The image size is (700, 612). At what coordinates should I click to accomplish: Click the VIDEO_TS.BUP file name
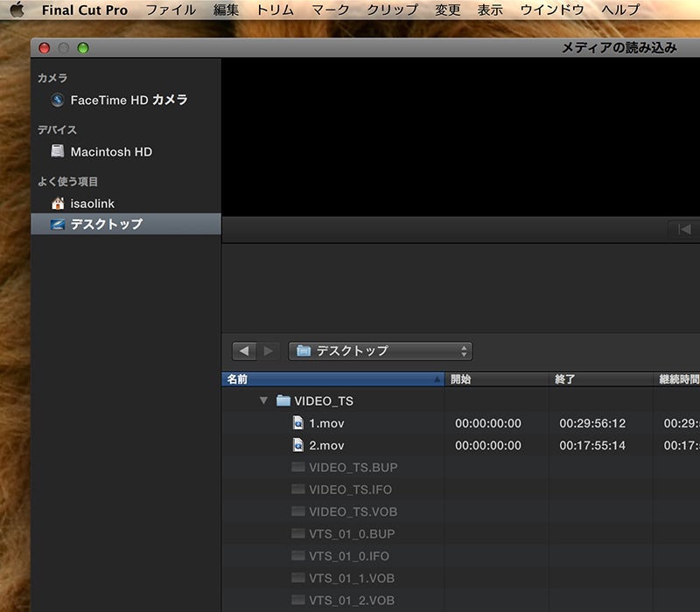point(353,468)
